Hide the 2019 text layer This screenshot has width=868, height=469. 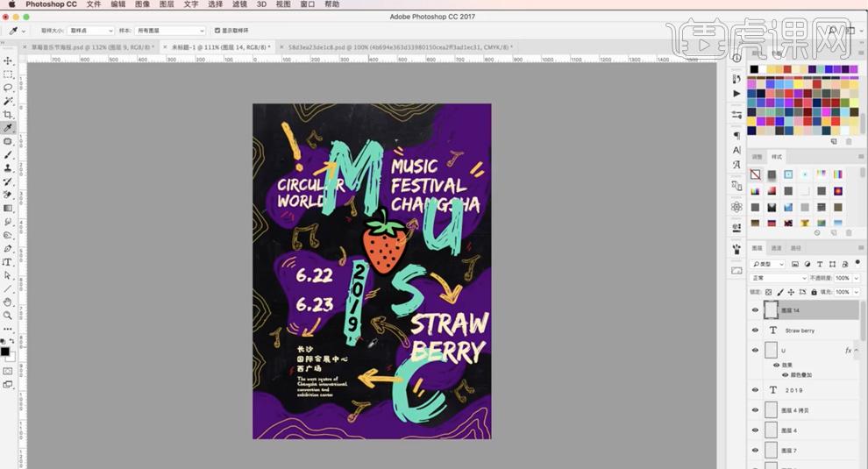click(x=755, y=390)
